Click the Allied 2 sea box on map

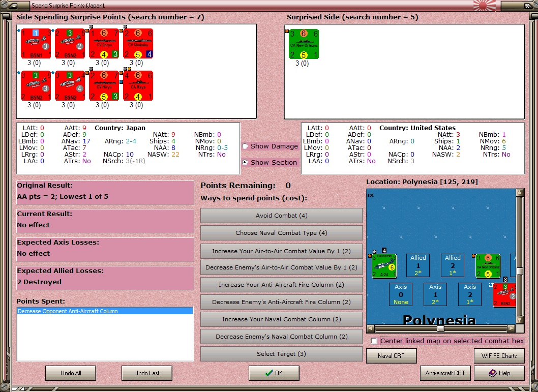[x=453, y=265]
